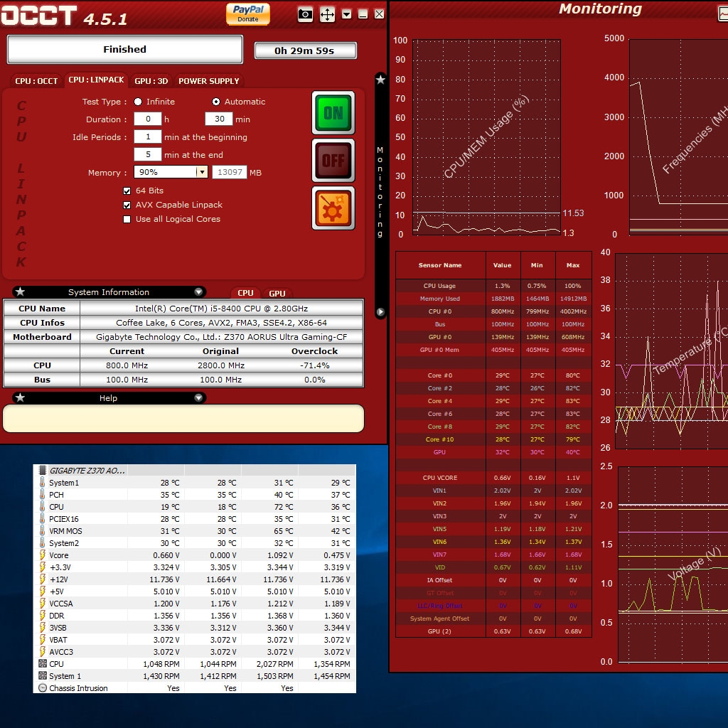Select the Infinite test type radio button

pyautogui.click(x=138, y=102)
